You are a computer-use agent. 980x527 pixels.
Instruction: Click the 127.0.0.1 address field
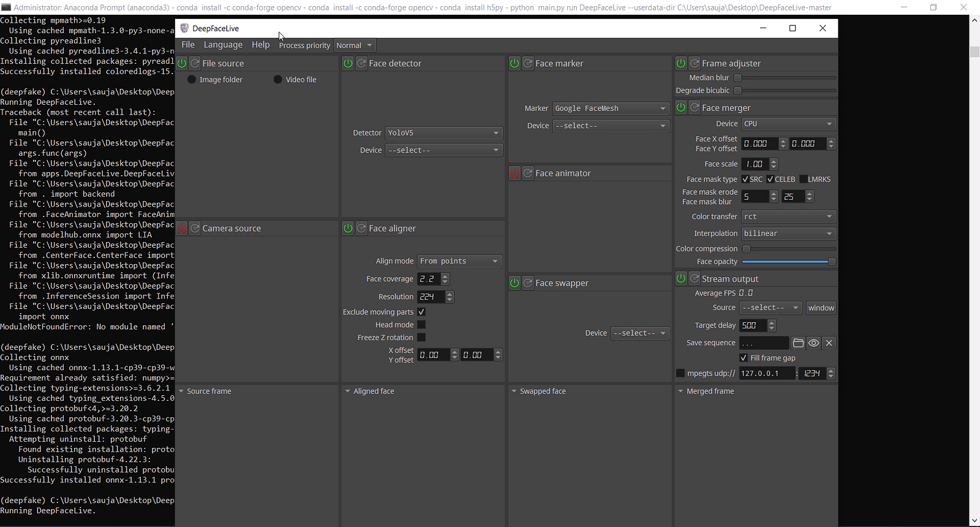(x=767, y=373)
